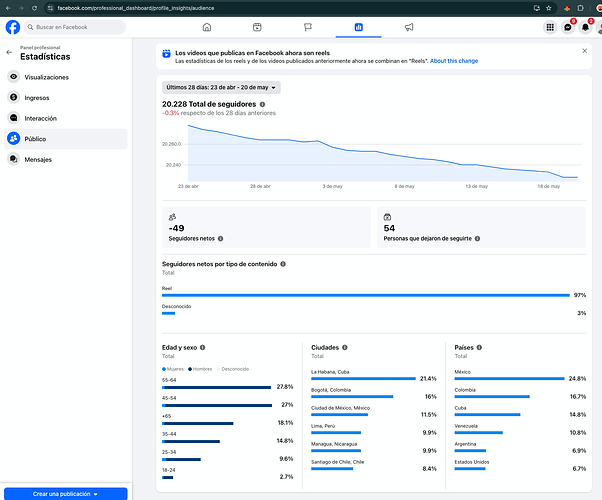Click the Buscar en Facebook search field
This screenshot has width=602, height=500.
tap(74, 27)
